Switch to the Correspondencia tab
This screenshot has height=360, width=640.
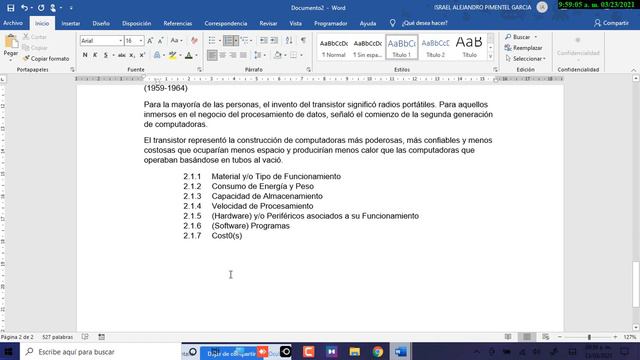226,24
